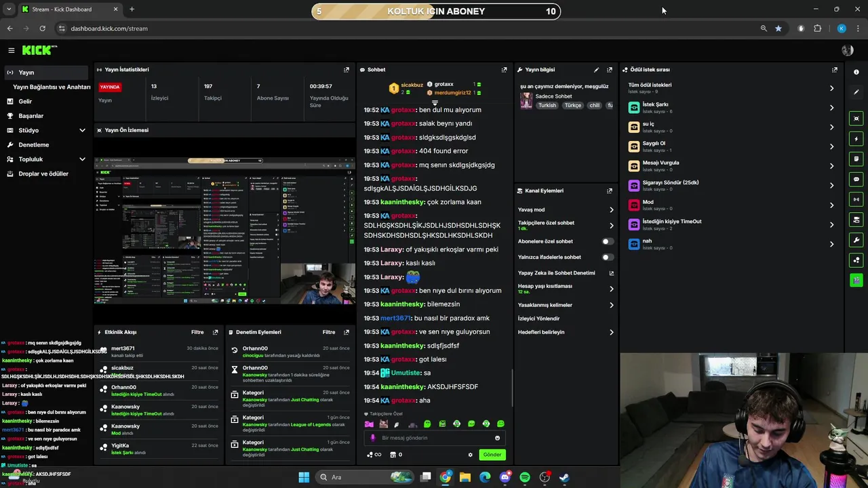Expand the İstediğin kişiye TimeOut reward chevron
Viewport: 868px width, 488px height.
tap(831, 224)
